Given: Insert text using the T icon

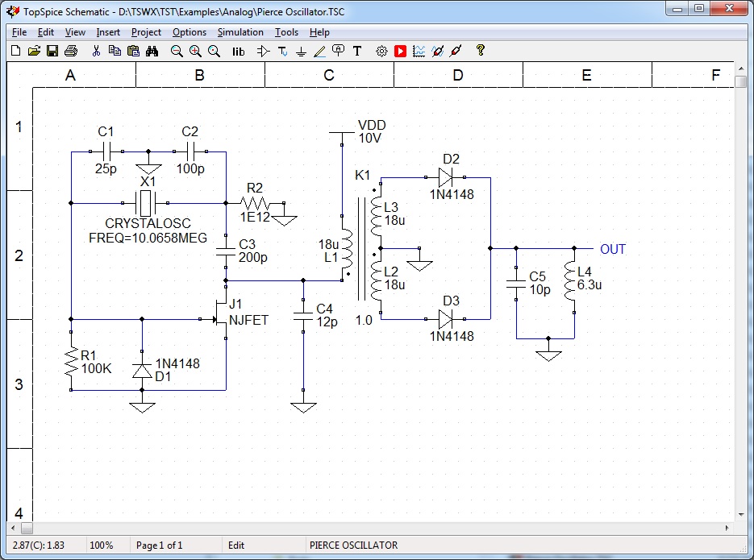Looking at the screenshot, I should (x=357, y=51).
